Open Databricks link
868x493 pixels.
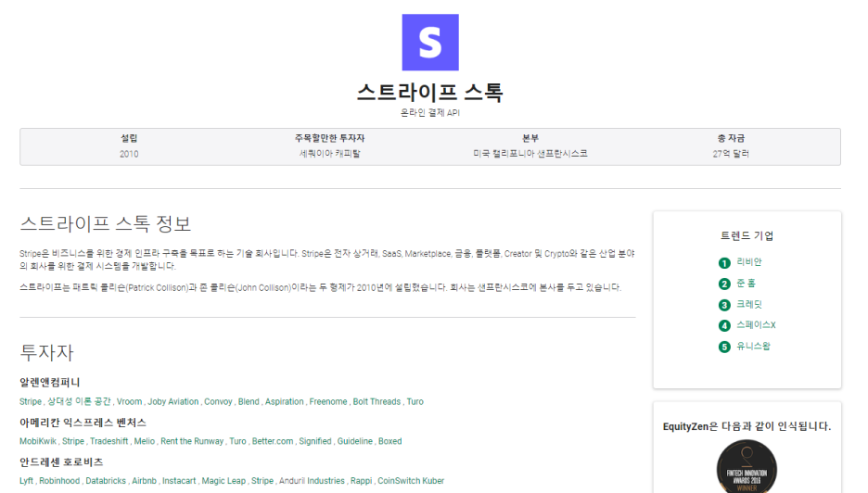pos(105,481)
